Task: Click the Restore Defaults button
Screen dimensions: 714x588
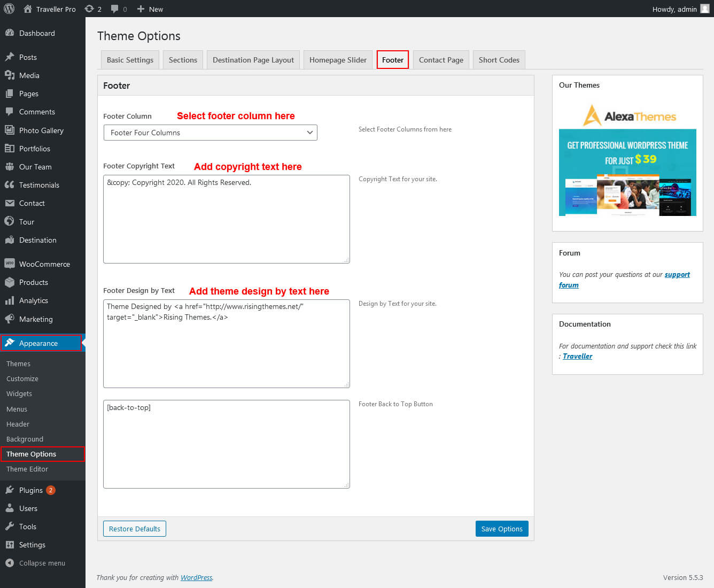Action: (x=135, y=529)
